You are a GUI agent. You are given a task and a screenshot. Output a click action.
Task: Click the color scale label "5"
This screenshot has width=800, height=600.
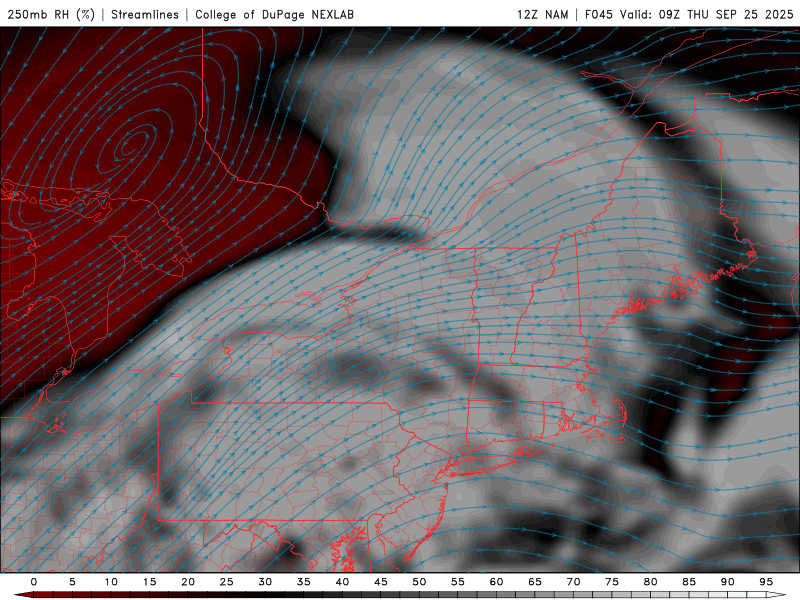[x=72, y=582]
